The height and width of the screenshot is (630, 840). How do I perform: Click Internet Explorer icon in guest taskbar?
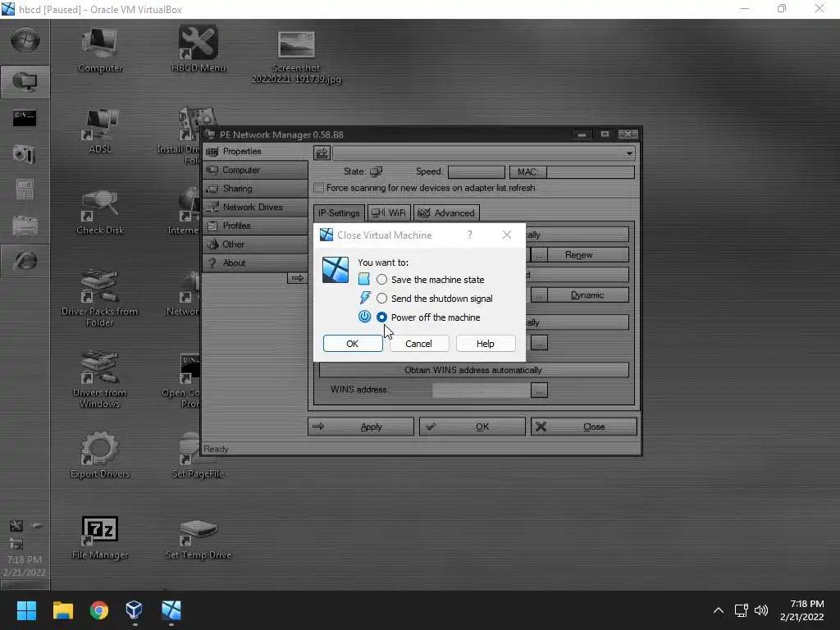click(x=25, y=261)
